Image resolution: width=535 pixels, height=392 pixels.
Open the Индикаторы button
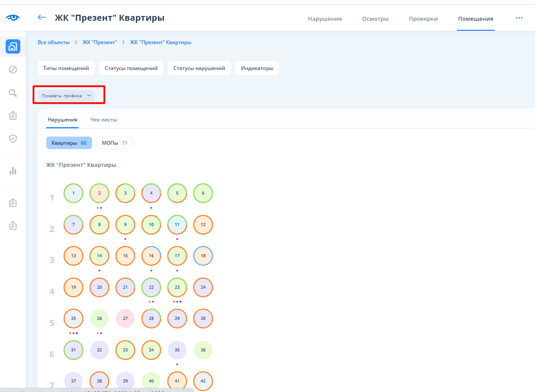coord(257,68)
